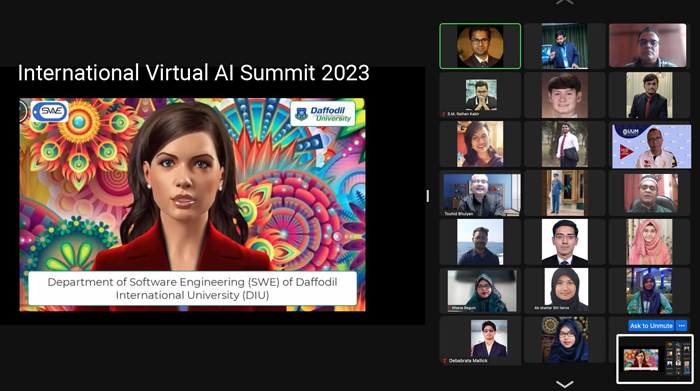Click the muted mic icon beside S.M. Raihan Kabir
Viewport: 700px width, 391px height.
[444, 114]
